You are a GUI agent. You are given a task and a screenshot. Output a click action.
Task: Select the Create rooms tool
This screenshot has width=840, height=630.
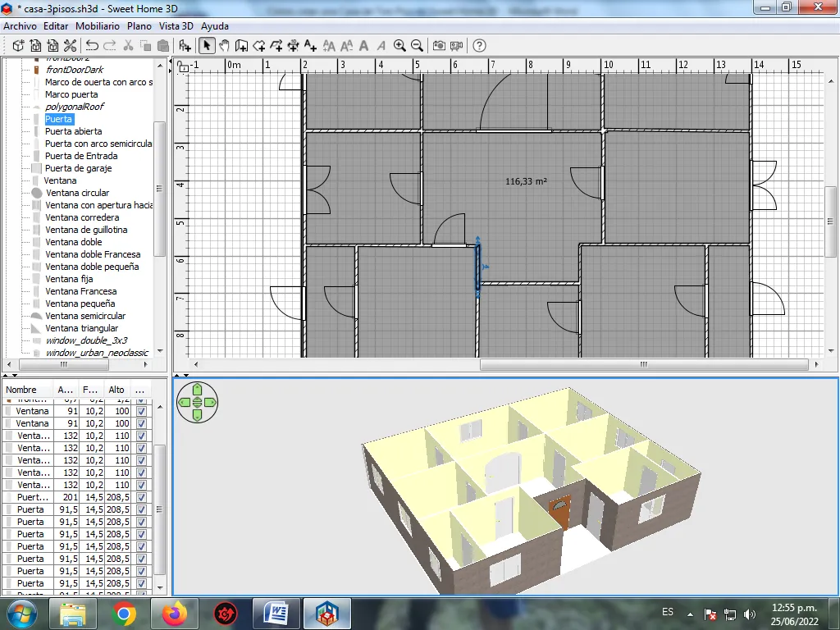pyautogui.click(x=258, y=46)
